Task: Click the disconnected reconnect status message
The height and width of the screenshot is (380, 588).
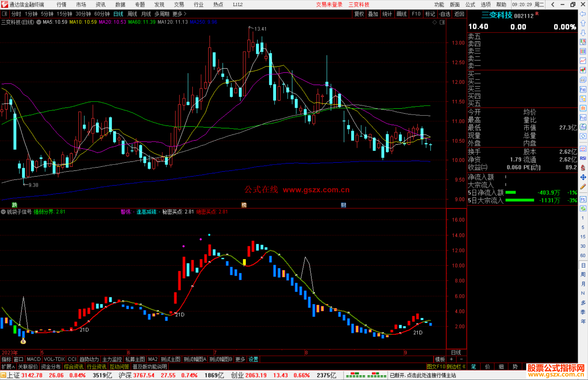Action: [x=423, y=375]
